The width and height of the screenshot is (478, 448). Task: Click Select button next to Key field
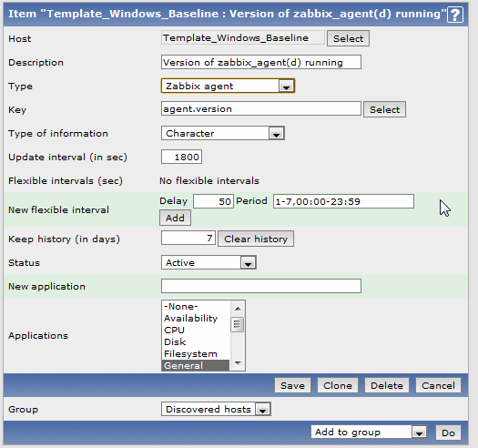pos(384,109)
